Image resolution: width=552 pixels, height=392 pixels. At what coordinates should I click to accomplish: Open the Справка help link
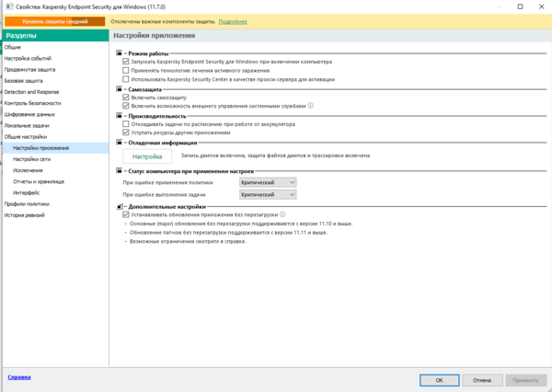(x=19, y=377)
